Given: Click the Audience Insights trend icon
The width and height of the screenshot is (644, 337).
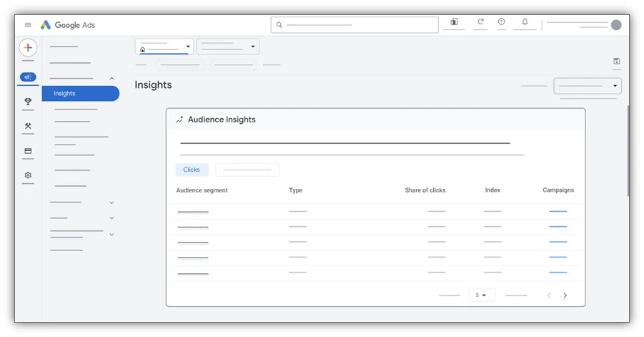Looking at the screenshot, I should click(x=179, y=119).
